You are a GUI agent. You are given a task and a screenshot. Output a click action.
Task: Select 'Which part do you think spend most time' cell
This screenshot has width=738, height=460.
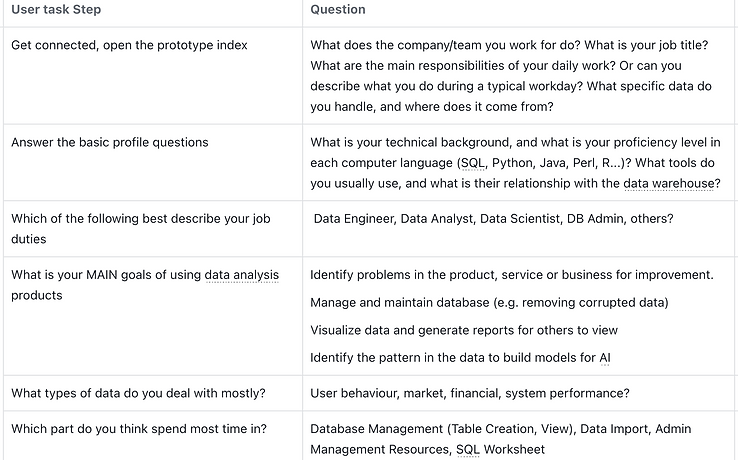click(x=153, y=436)
